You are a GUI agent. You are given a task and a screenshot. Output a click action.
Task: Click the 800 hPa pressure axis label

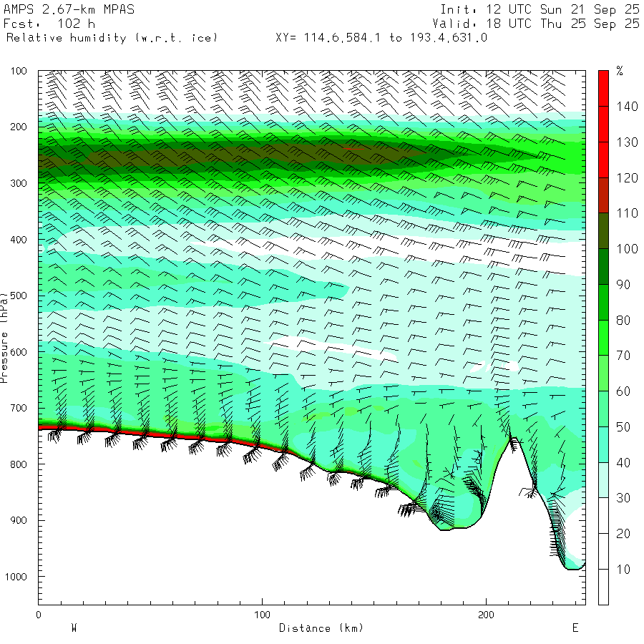click(x=19, y=464)
